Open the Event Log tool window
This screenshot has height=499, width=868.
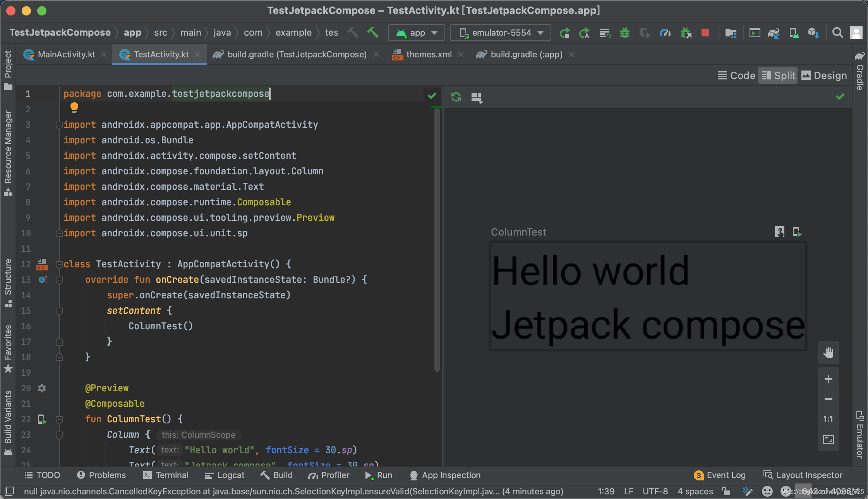click(720, 475)
